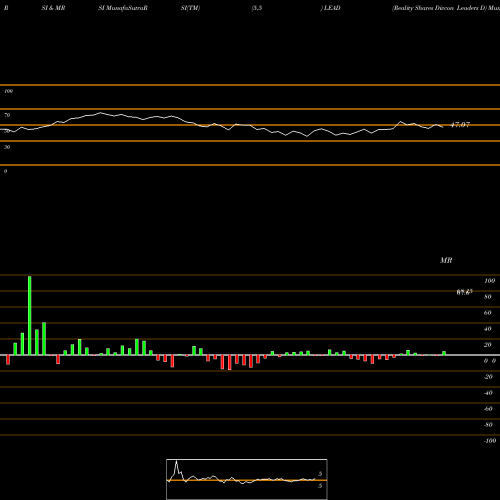
Task: Click the RSI axis label 30
Action: click(7, 147)
